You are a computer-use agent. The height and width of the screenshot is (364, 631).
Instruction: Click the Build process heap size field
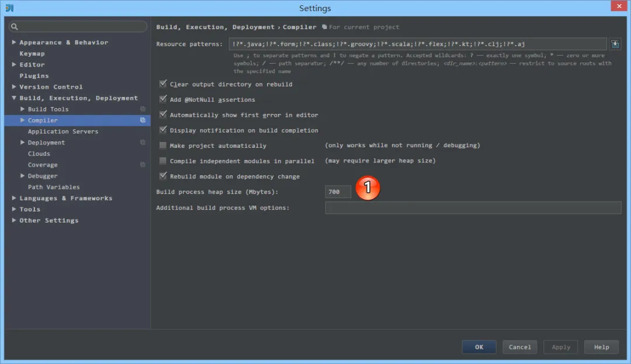[x=338, y=191]
